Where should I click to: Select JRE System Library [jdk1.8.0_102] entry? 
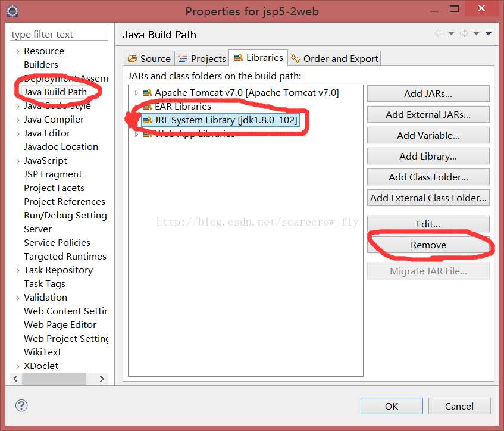[x=221, y=120]
